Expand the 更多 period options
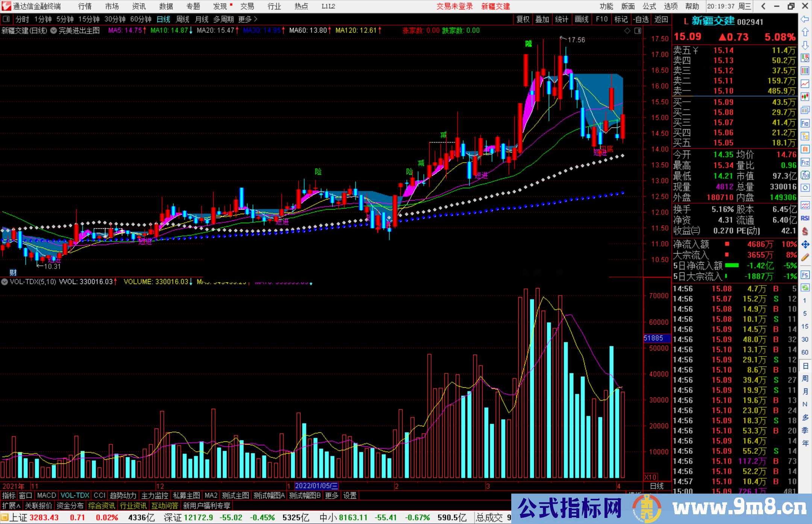The width and height of the screenshot is (812, 524). (247, 19)
